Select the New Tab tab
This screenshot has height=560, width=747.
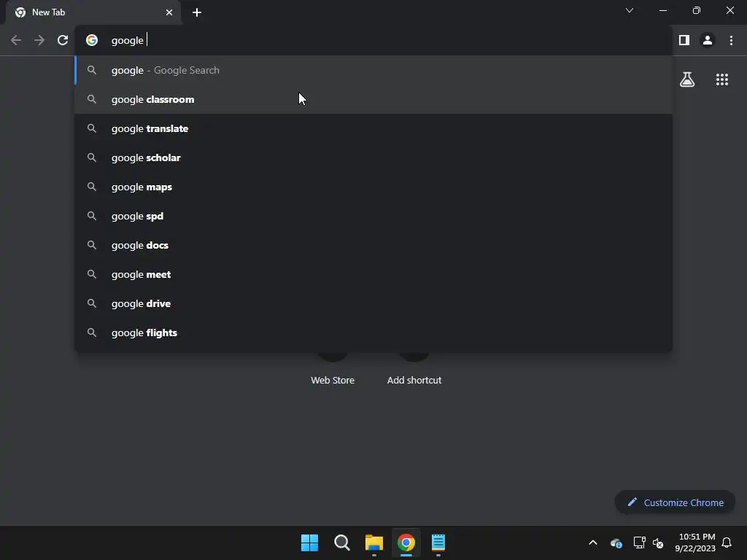93,12
